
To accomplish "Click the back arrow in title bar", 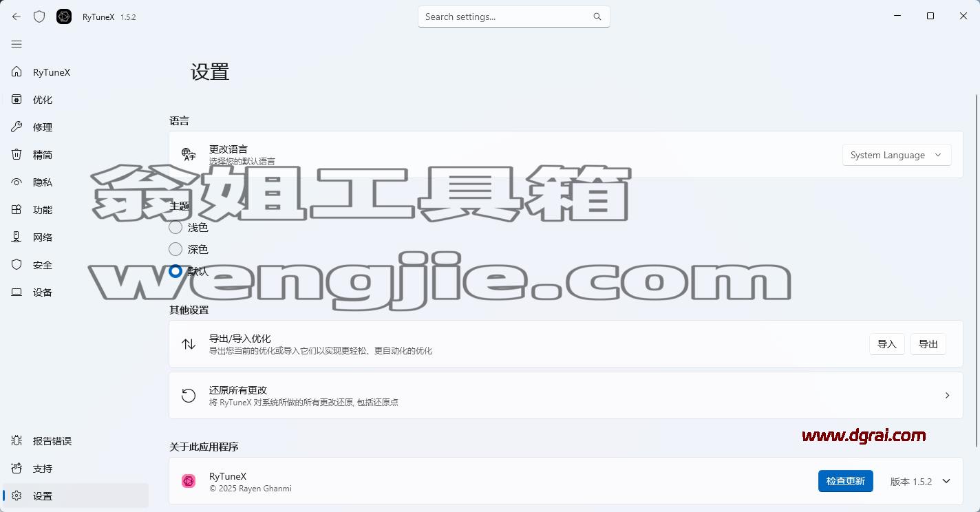I will click(17, 17).
